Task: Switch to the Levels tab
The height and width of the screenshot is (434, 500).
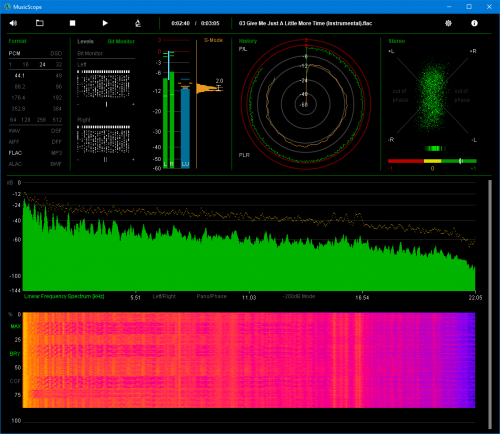Action: [x=85, y=41]
